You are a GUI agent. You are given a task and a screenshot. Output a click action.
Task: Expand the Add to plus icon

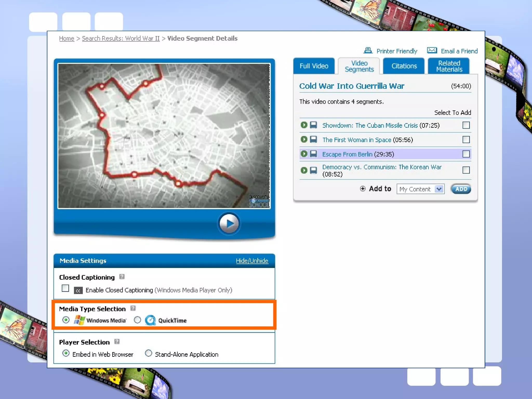point(363,189)
